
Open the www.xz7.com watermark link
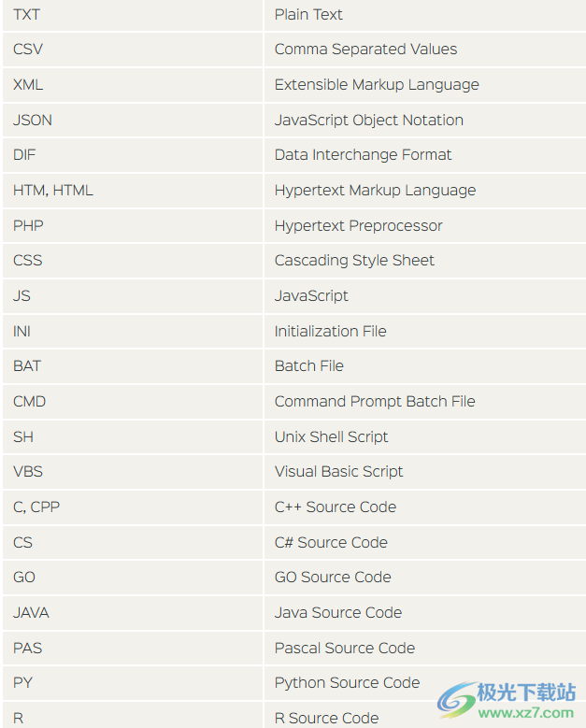pos(525,713)
